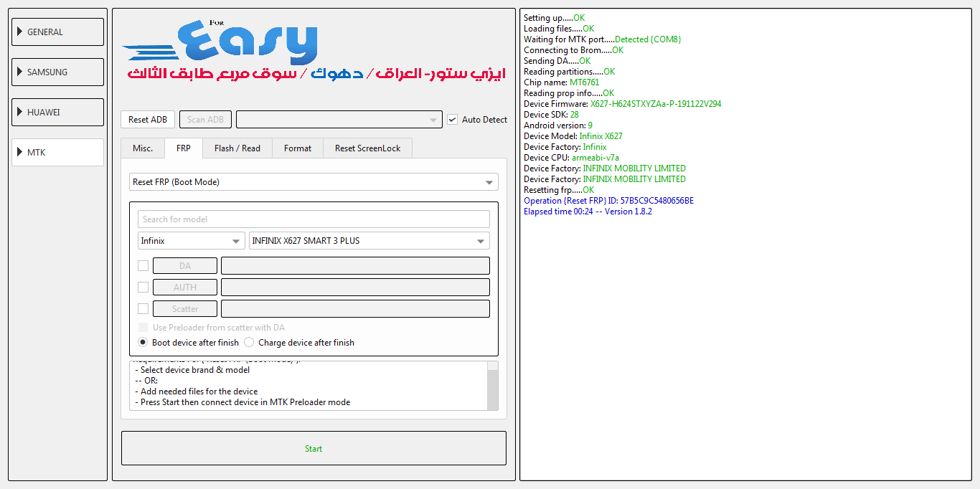Enable the AUTH file checkbox
Screen dimensions: 980x489
[143, 288]
